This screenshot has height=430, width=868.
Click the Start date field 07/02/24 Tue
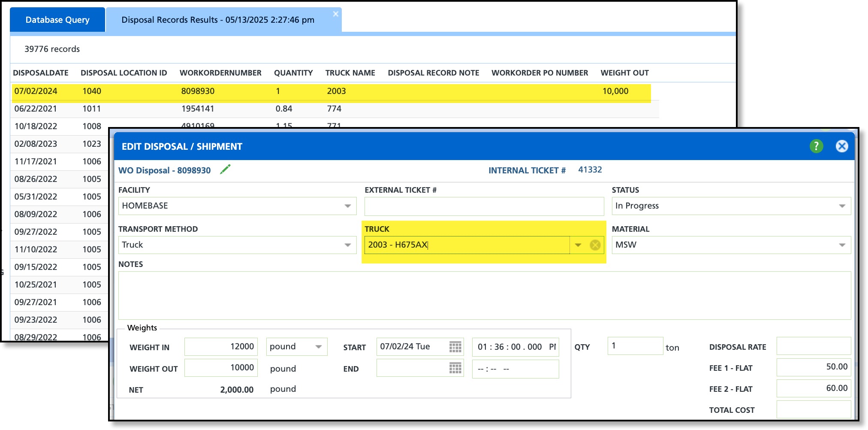pos(412,347)
